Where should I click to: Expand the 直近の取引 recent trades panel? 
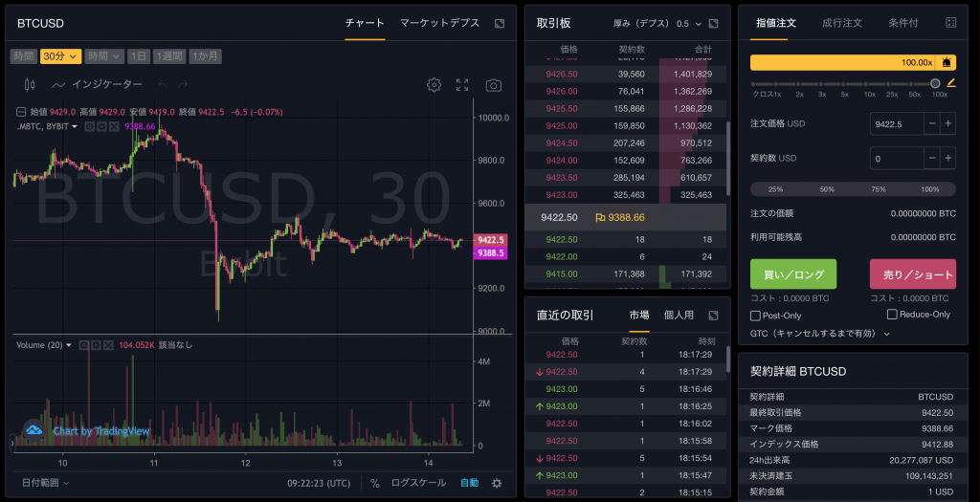(x=713, y=316)
